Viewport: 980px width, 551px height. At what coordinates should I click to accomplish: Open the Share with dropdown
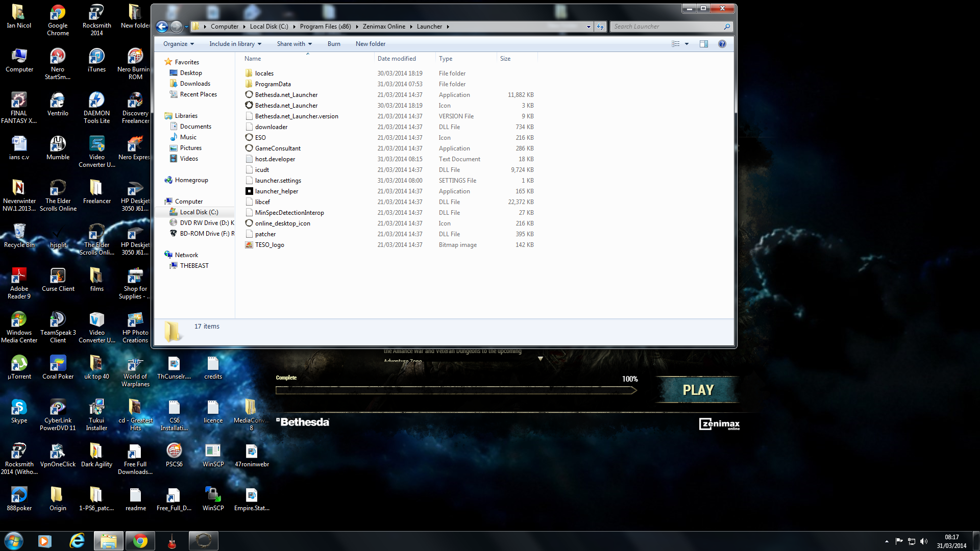pyautogui.click(x=294, y=44)
